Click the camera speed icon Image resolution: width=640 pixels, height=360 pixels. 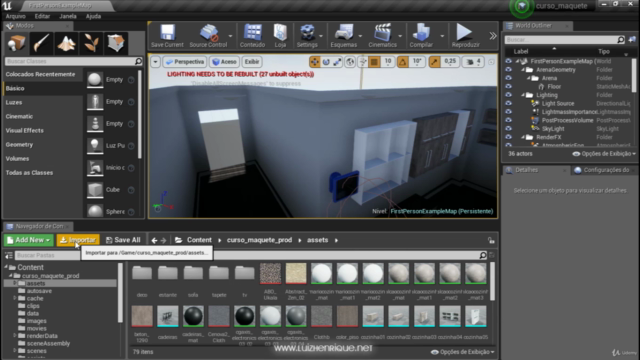470,62
